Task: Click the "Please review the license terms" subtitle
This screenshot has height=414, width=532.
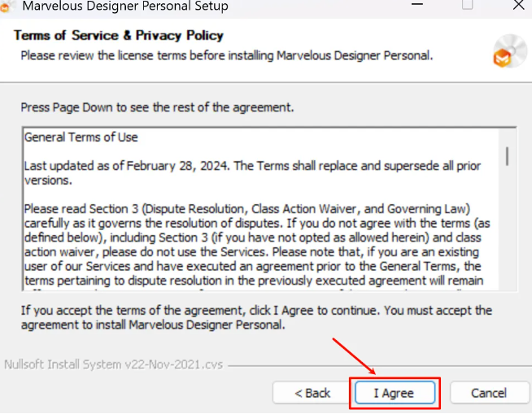Action: click(226, 55)
